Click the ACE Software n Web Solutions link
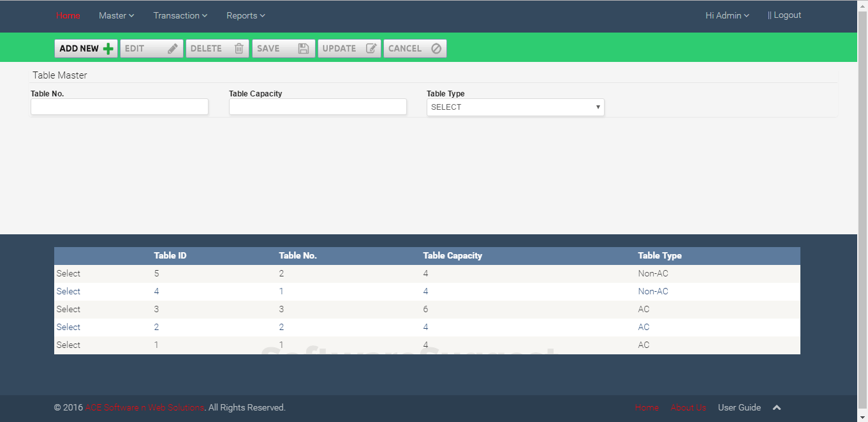This screenshot has height=422, width=868. click(144, 407)
